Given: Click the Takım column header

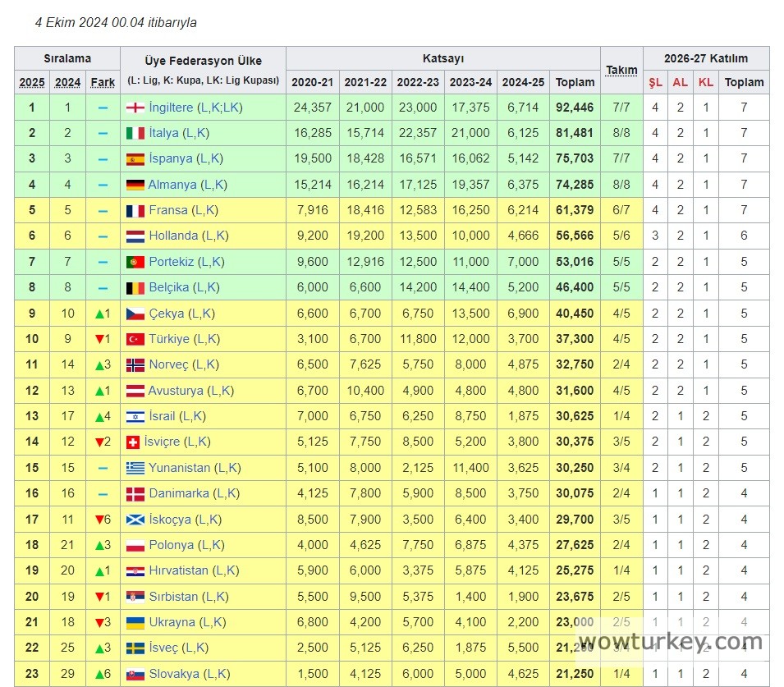Looking at the screenshot, I should coord(621,70).
